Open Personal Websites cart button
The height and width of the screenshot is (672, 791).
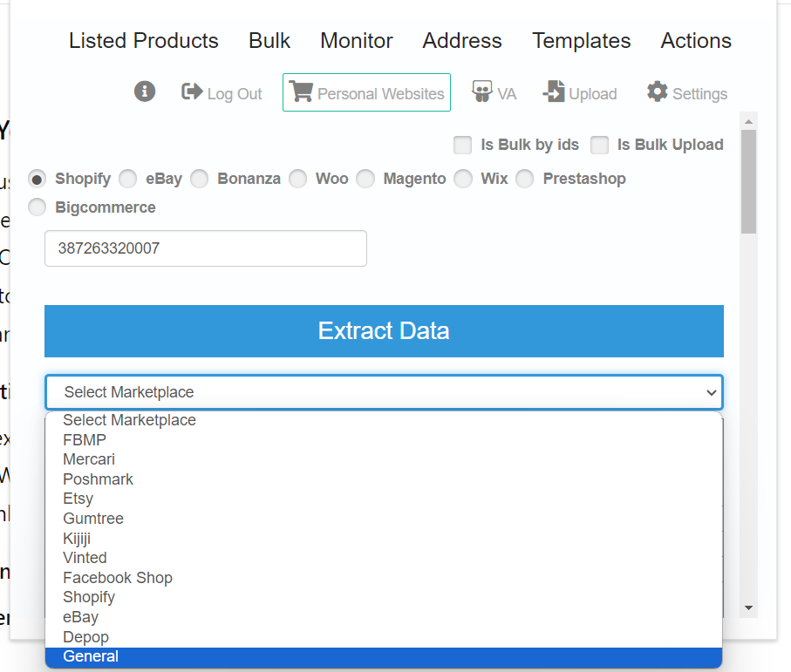click(366, 92)
